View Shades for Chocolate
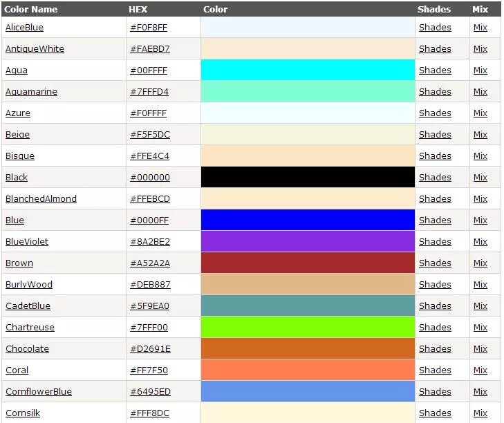 [436, 349]
